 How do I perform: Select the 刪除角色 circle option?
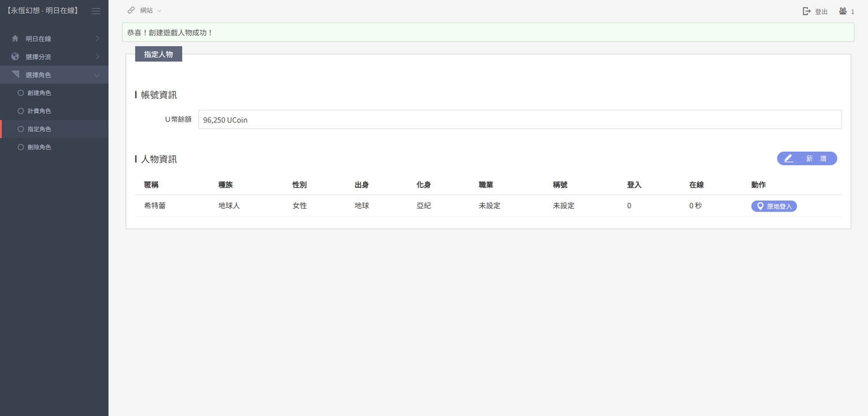pos(21,147)
